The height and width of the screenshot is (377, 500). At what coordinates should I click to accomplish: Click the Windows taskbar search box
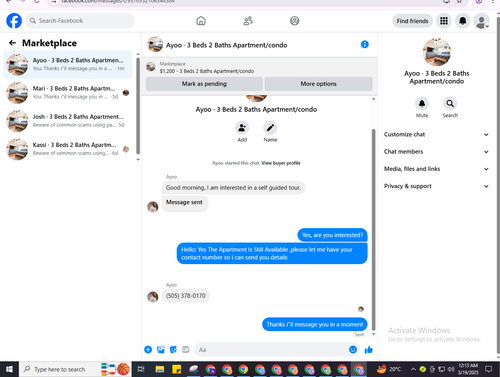(x=75, y=369)
